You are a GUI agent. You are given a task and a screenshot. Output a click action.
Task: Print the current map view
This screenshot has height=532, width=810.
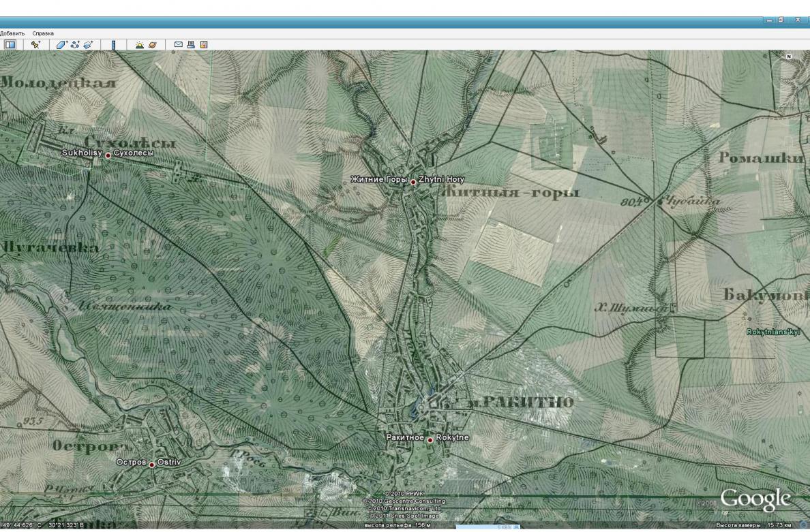click(191, 45)
